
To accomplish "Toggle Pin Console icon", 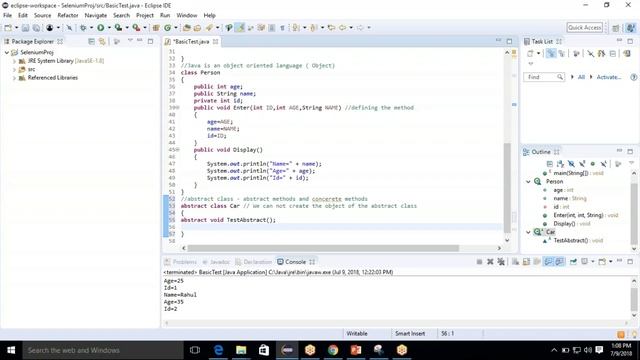I will pos(573,262).
